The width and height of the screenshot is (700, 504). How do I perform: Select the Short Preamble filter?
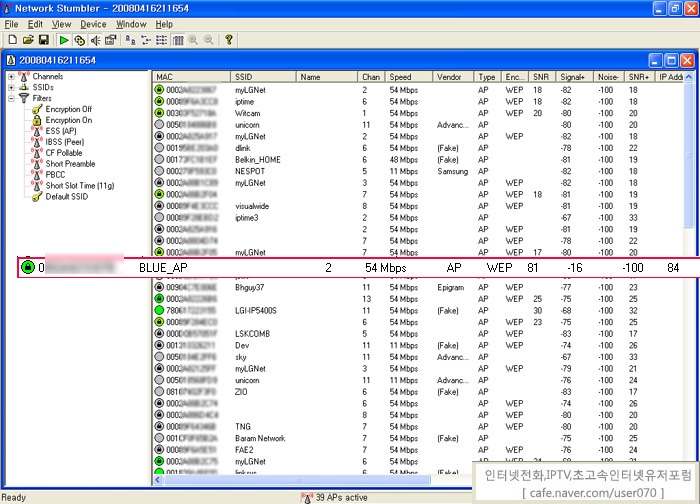70,164
